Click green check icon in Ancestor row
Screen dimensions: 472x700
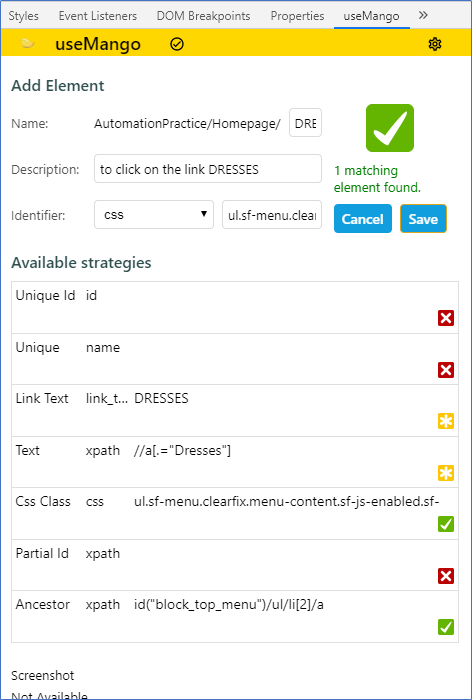(x=446, y=627)
